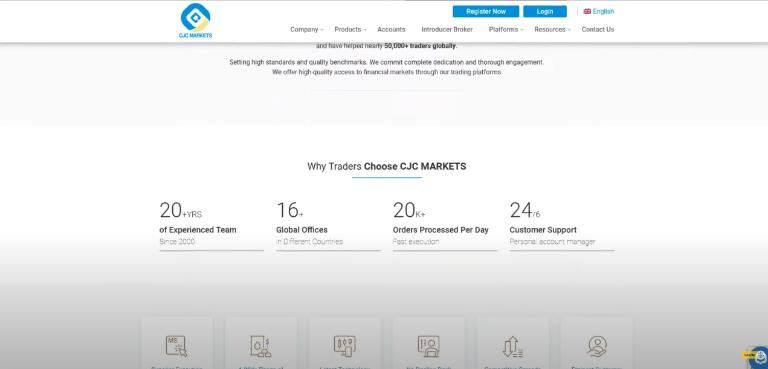Click the '16+' statistic
This screenshot has width=768, height=369.
click(290, 211)
